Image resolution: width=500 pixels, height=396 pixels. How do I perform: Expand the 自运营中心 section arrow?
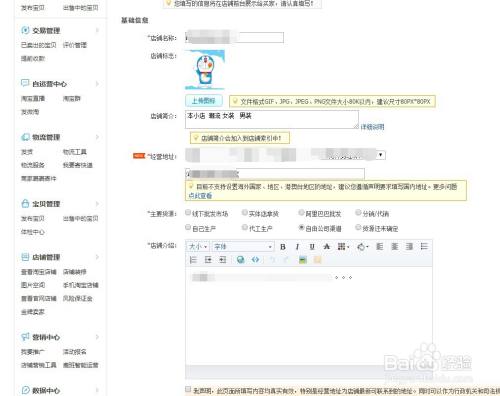(97, 83)
